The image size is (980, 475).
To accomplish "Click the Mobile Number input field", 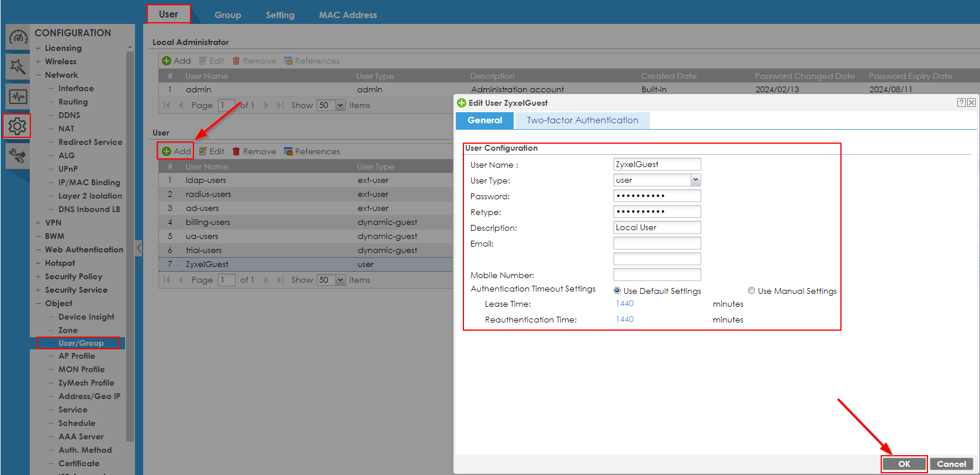I will 657,275.
